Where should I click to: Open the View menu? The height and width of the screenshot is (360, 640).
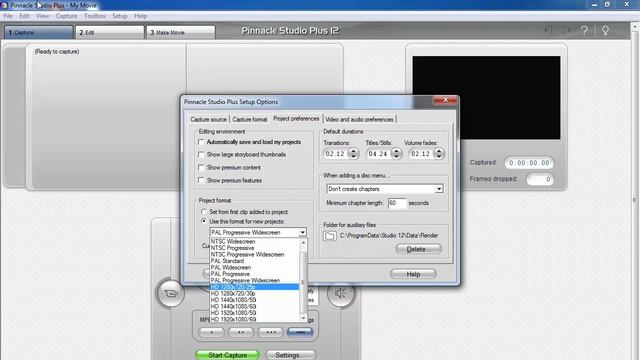42,16
